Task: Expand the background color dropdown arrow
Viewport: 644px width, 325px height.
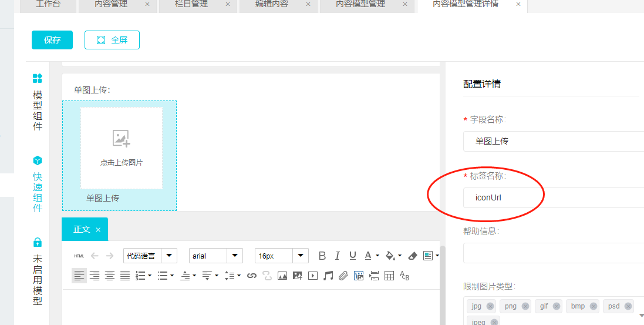Action: point(400,256)
